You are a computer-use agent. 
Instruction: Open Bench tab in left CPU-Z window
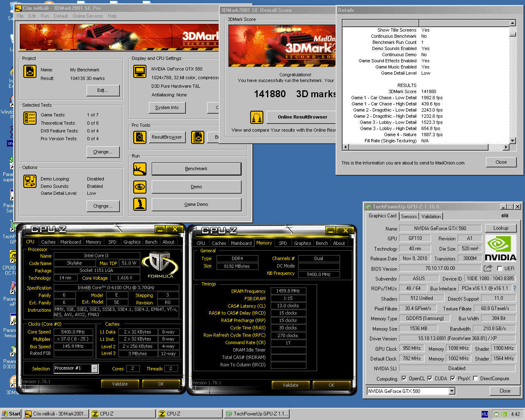point(151,242)
